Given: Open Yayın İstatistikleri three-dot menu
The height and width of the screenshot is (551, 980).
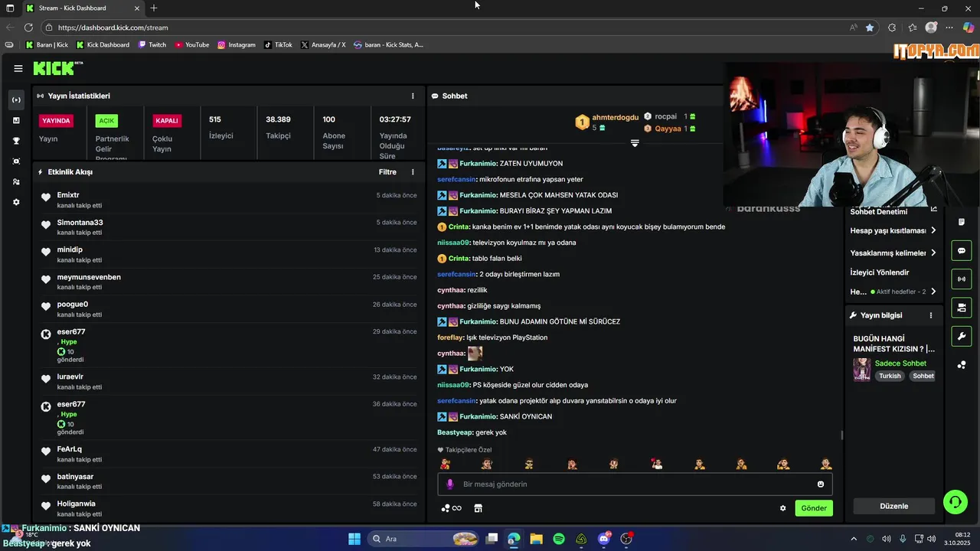Looking at the screenshot, I should [413, 96].
